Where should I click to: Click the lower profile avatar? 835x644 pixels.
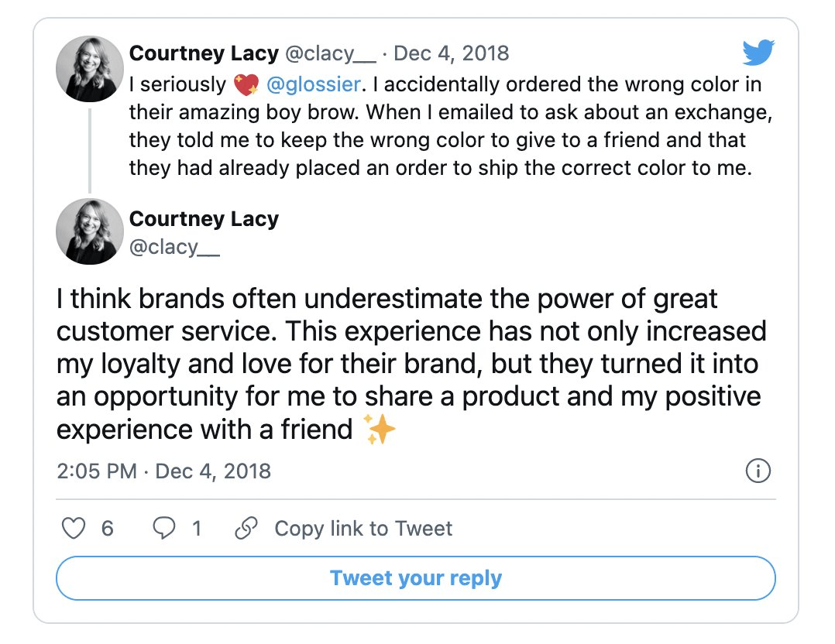point(89,231)
